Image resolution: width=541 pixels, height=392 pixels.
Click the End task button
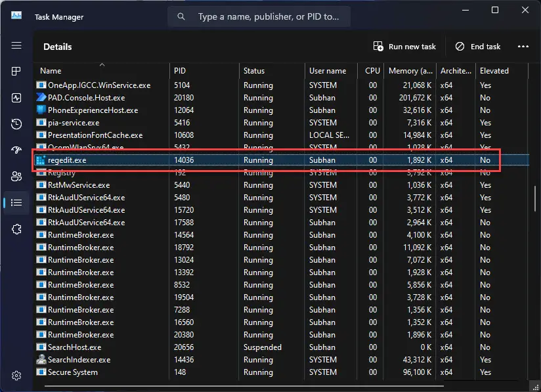[x=478, y=47]
